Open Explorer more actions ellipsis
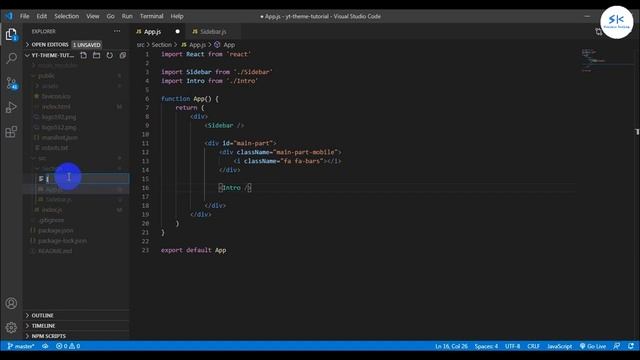The width and height of the screenshot is (640, 360). (x=117, y=31)
